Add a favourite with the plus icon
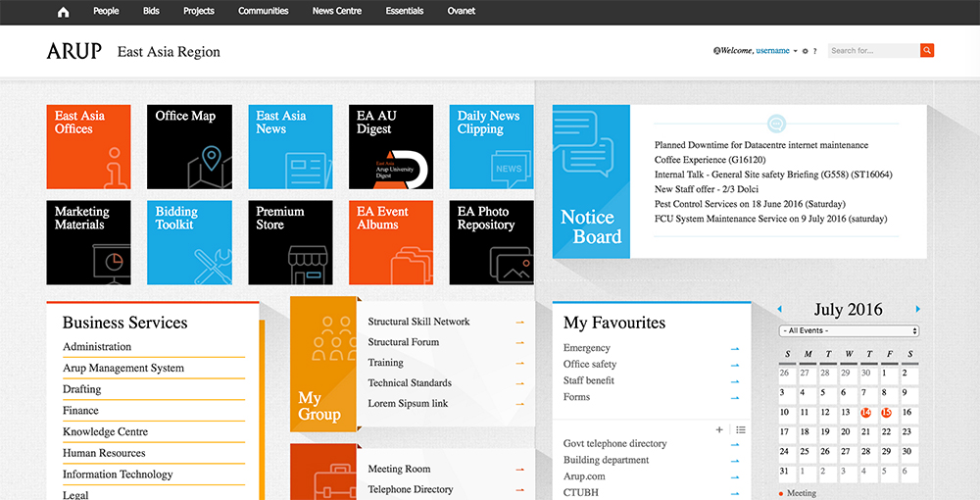Screen dimensions: 980x500 point(719,429)
